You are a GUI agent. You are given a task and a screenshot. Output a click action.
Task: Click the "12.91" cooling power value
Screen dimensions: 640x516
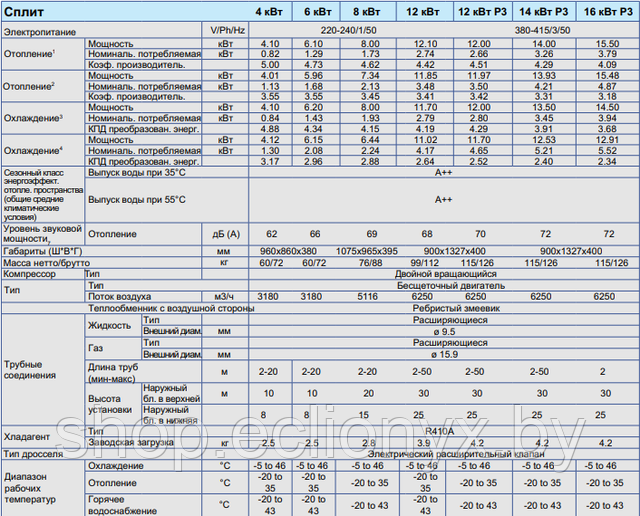point(607,140)
